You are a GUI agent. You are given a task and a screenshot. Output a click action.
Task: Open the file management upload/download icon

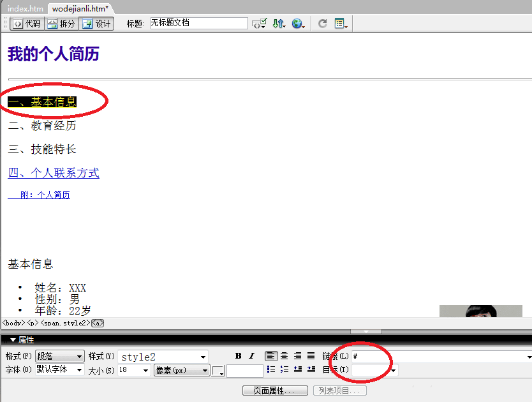coord(279,24)
